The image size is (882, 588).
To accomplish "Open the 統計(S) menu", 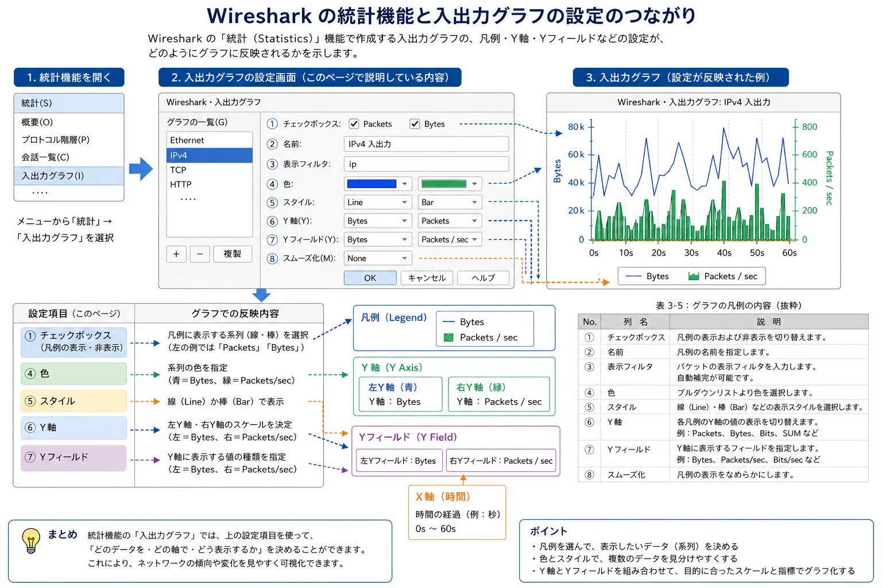I will click(69, 103).
